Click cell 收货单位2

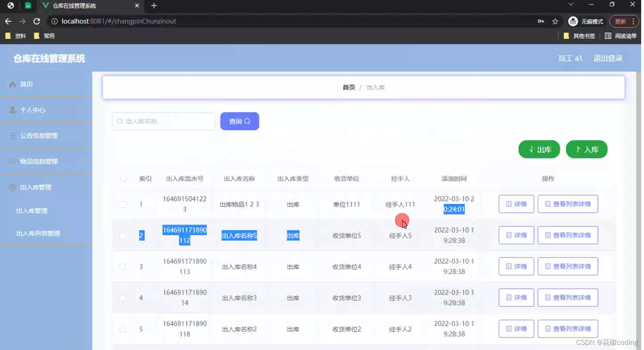[346, 329]
